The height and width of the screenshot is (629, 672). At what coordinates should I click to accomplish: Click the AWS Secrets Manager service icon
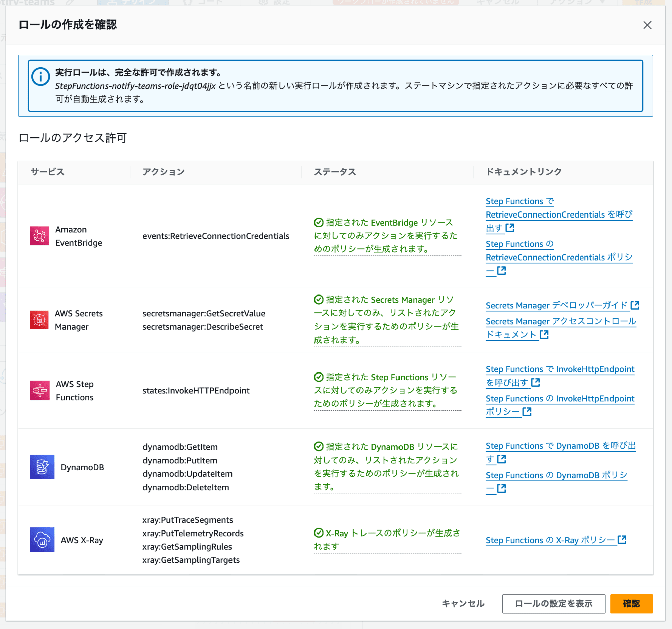pyautogui.click(x=39, y=320)
